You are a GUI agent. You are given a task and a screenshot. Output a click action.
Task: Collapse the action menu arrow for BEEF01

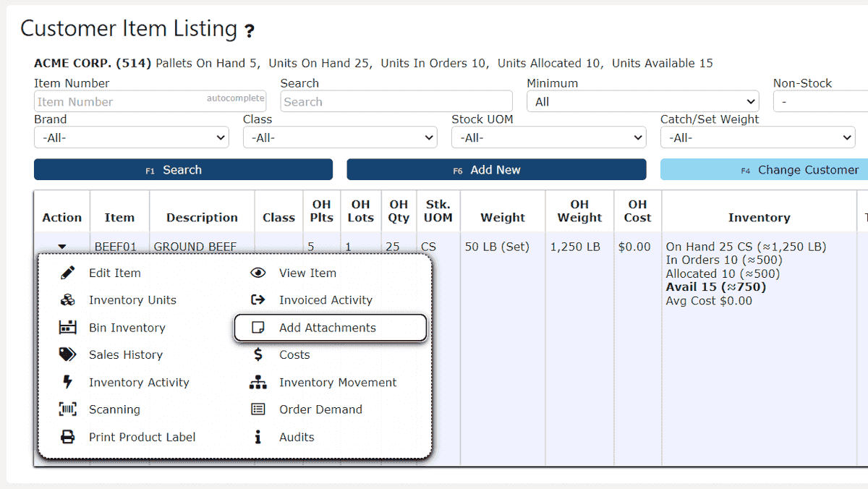[x=62, y=247]
